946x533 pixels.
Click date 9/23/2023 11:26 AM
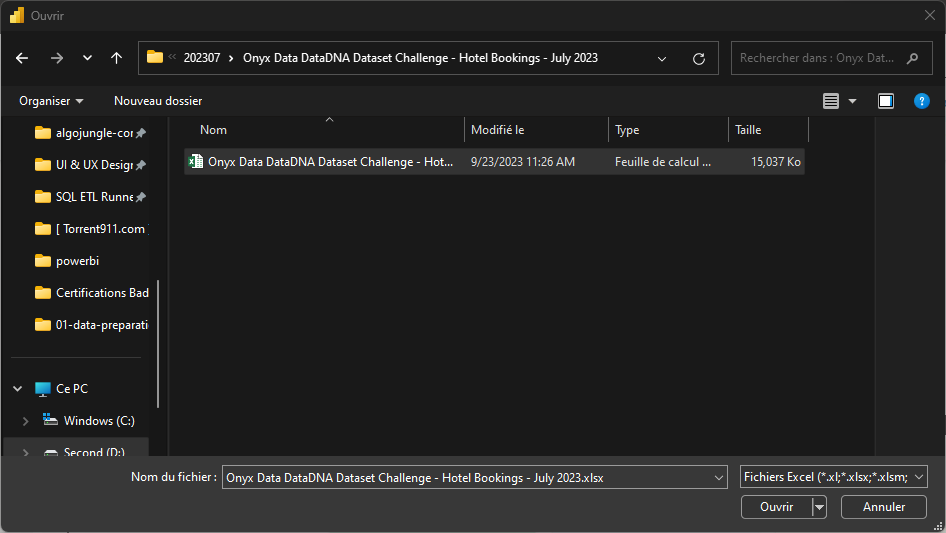(x=522, y=162)
